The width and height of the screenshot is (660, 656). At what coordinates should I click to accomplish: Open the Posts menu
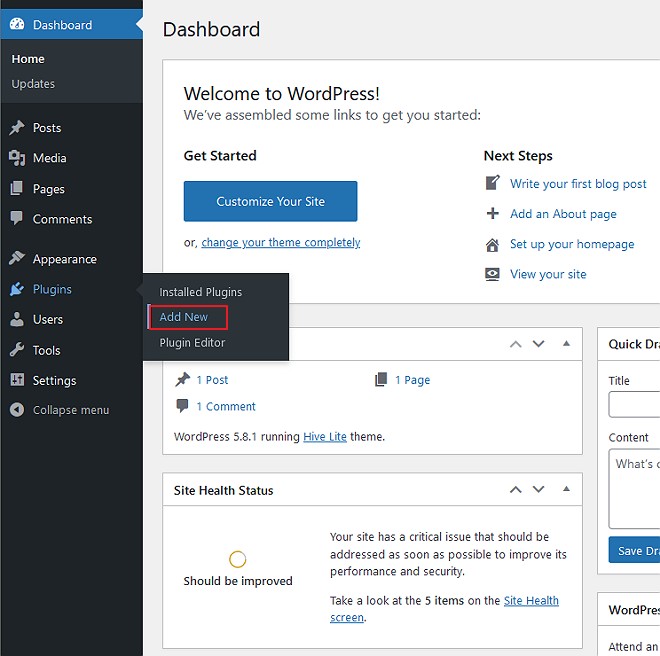click(x=47, y=128)
